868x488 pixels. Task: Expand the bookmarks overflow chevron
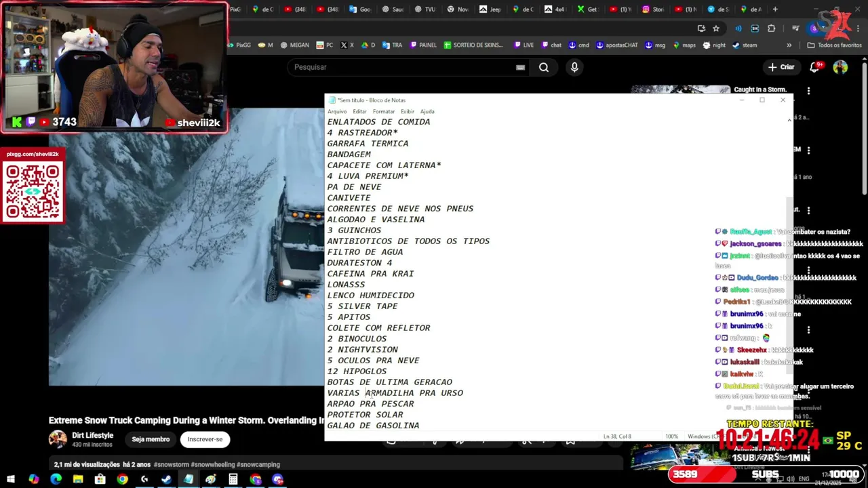click(789, 45)
